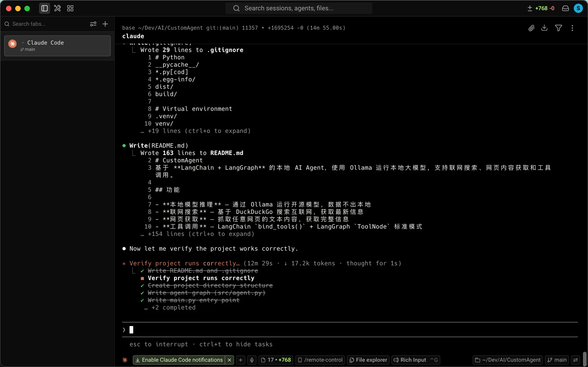
Task: Click the 'Write main.py entry point' task
Action: coord(194,300)
